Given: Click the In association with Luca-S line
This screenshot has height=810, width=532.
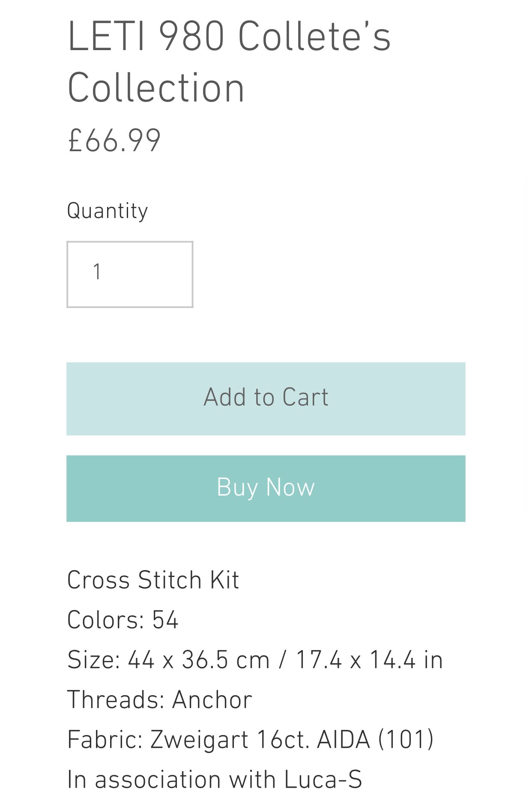Looking at the screenshot, I should coord(214,780).
